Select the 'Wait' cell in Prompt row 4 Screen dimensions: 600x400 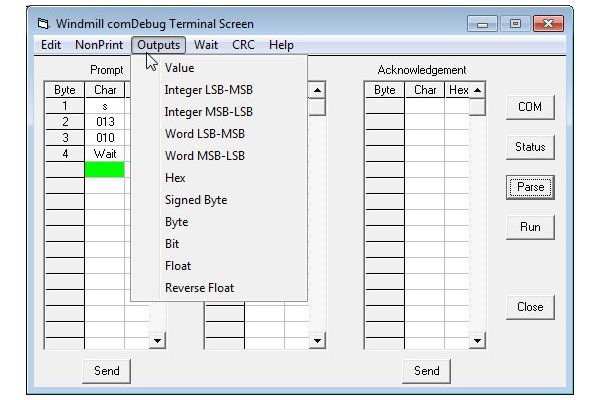(104, 154)
